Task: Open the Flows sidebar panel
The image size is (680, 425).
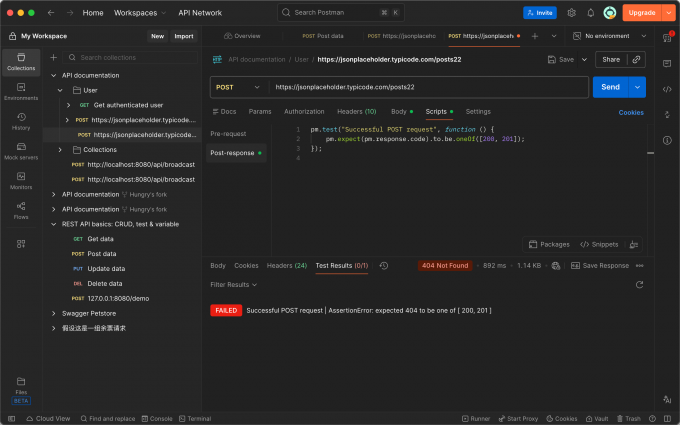Action: click(x=21, y=210)
